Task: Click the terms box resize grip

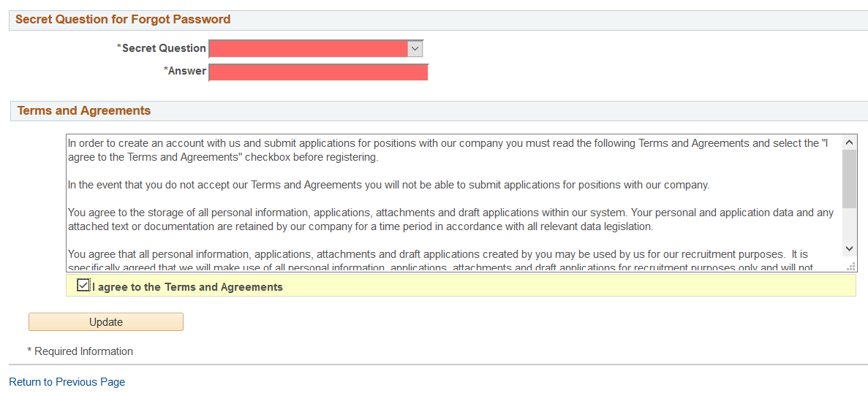Action: click(851, 267)
